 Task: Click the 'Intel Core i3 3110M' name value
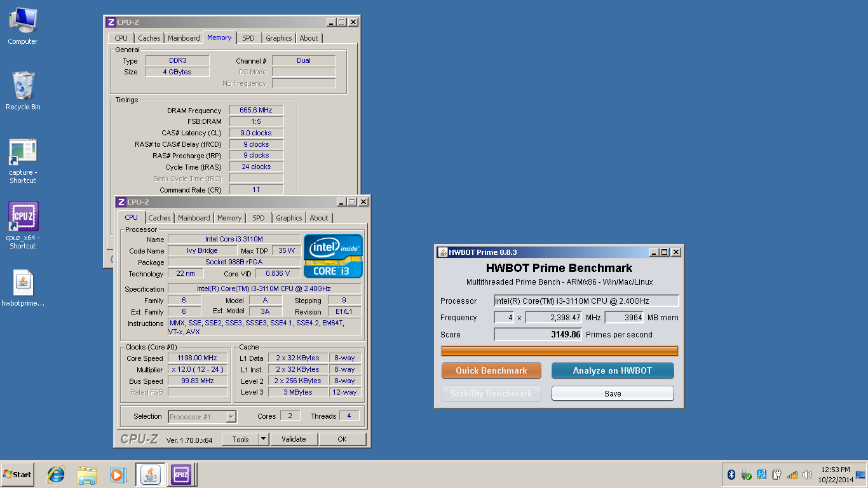pos(234,239)
